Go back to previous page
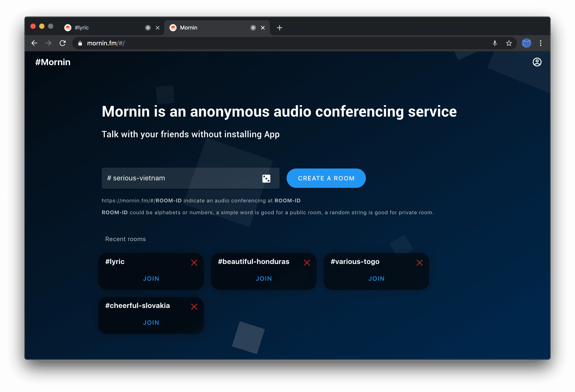This screenshot has width=575, height=392. [x=34, y=43]
